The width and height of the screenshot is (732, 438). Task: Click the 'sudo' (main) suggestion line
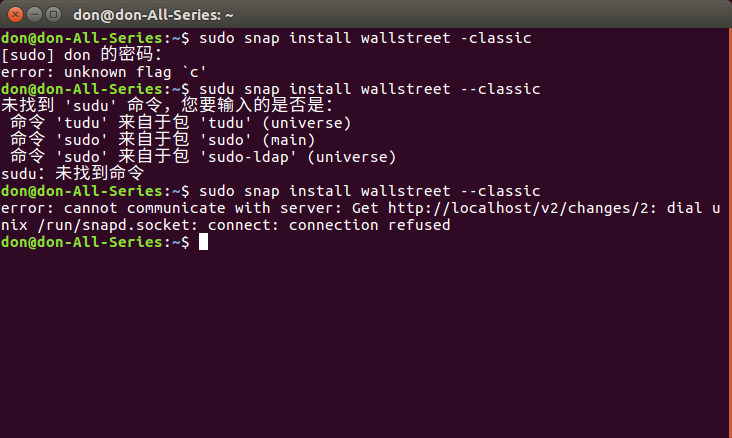[162, 140]
